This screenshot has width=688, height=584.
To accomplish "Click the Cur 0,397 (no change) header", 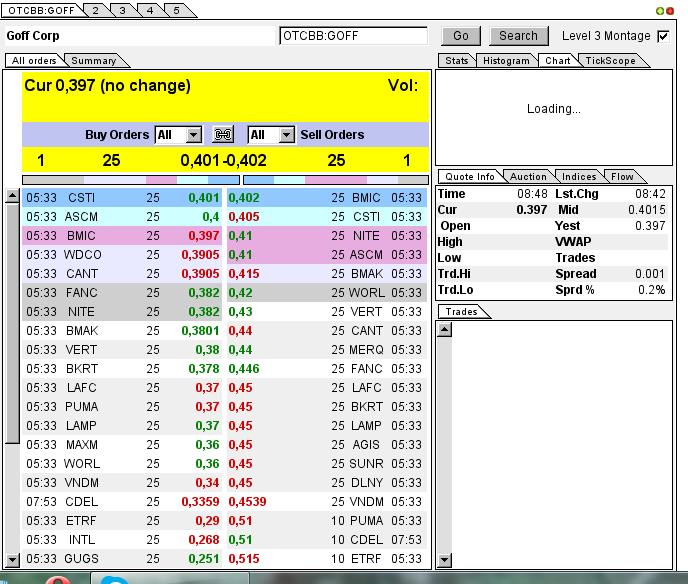I will (108, 85).
